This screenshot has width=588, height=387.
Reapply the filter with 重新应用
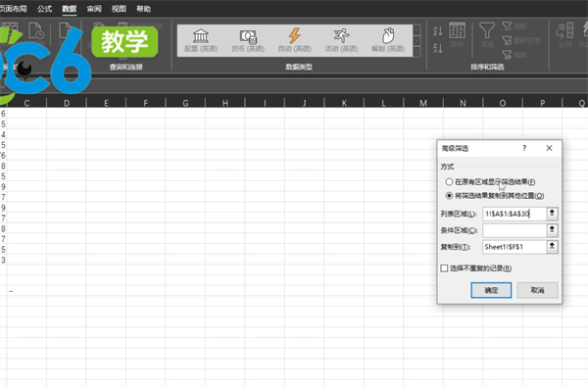click(521, 40)
